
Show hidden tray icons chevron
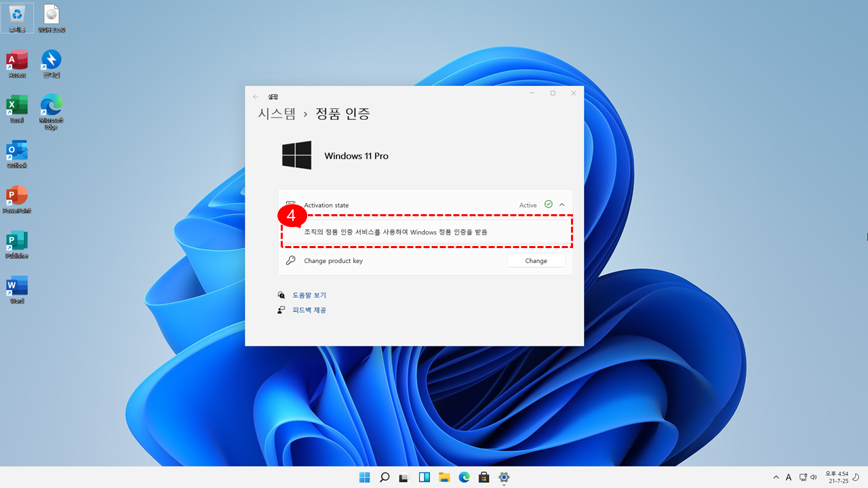(x=776, y=477)
